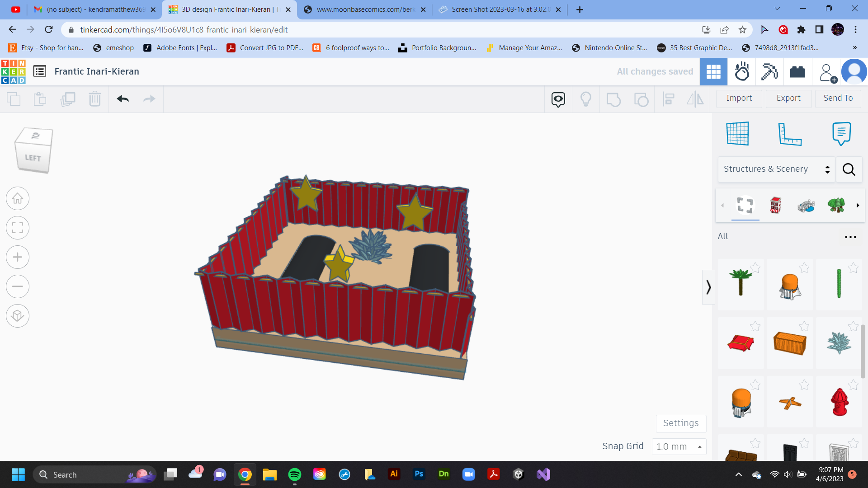
Task: Toggle the show-all view eye icon
Action: point(558,99)
